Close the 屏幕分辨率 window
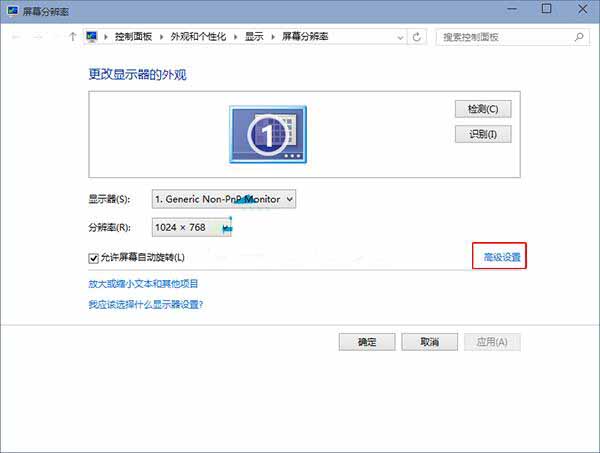Image resolution: width=600 pixels, height=453 pixels. pos(583,8)
